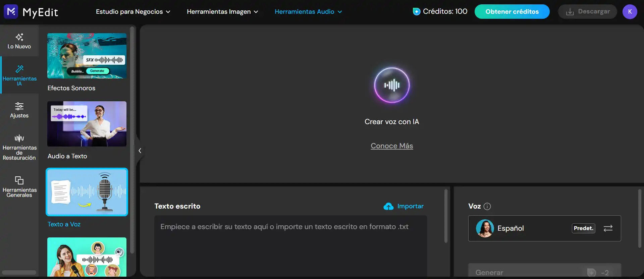The image size is (644, 279).
Task: Open the tool thumbnail below Texto a Voz
Action: click(x=87, y=257)
